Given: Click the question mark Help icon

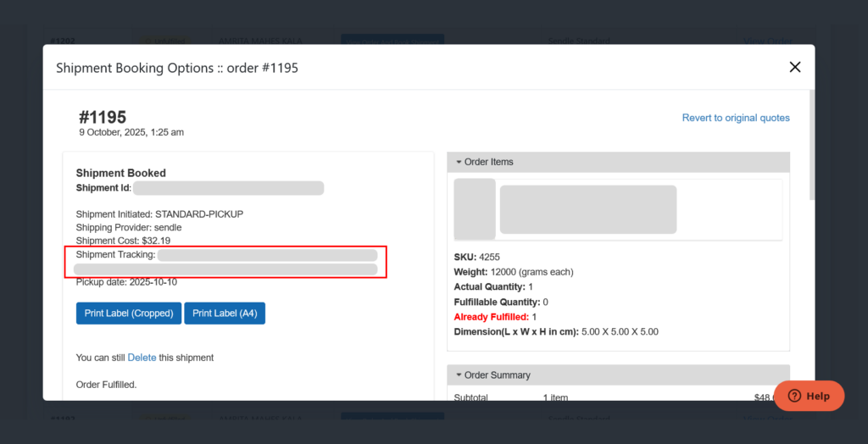Looking at the screenshot, I should (794, 396).
